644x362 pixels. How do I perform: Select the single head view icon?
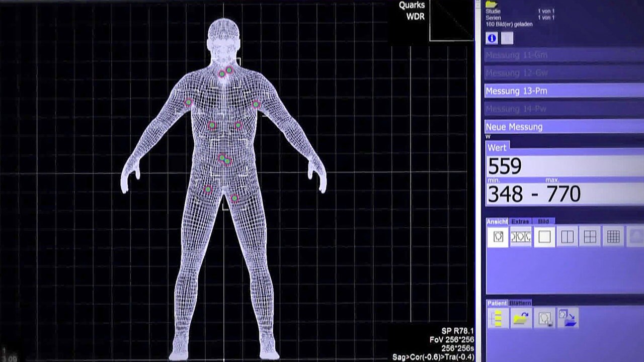(498, 236)
